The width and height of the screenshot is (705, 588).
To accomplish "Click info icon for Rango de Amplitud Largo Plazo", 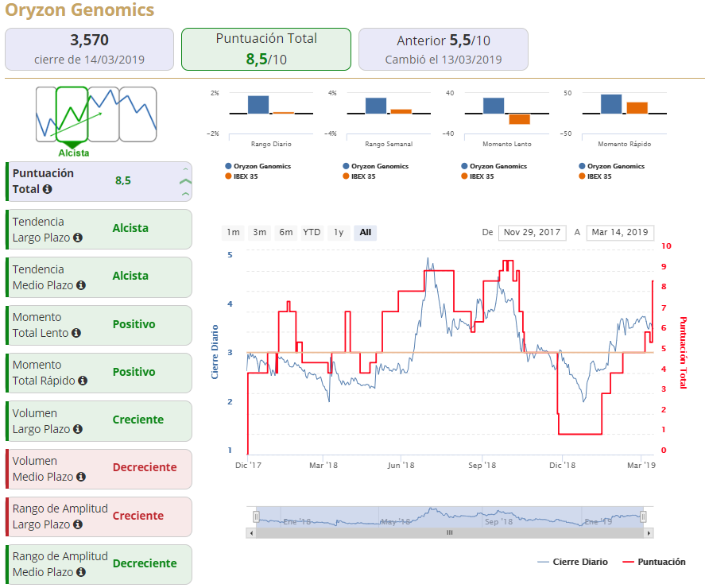I will click(78, 524).
